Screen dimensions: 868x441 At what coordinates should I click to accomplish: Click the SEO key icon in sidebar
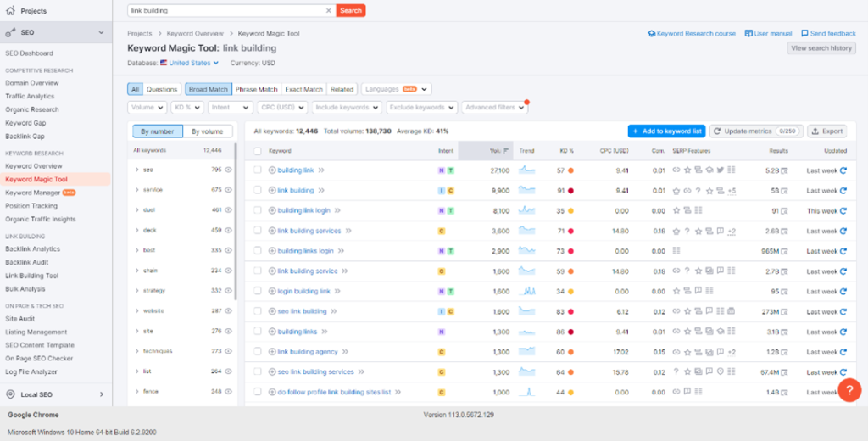click(10, 33)
